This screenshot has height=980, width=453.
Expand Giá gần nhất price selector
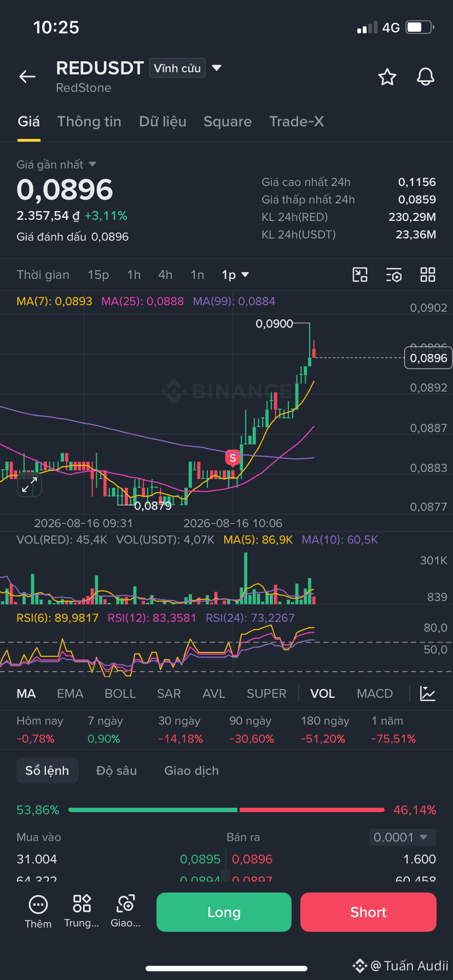tap(92, 164)
